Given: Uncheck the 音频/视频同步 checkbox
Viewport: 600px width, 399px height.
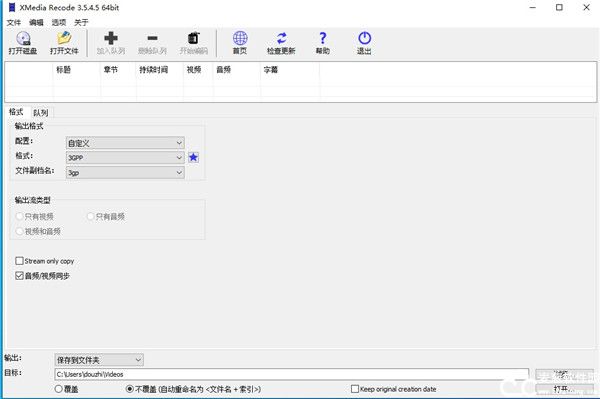Looking at the screenshot, I should pyautogui.click(x=20, y=275).
